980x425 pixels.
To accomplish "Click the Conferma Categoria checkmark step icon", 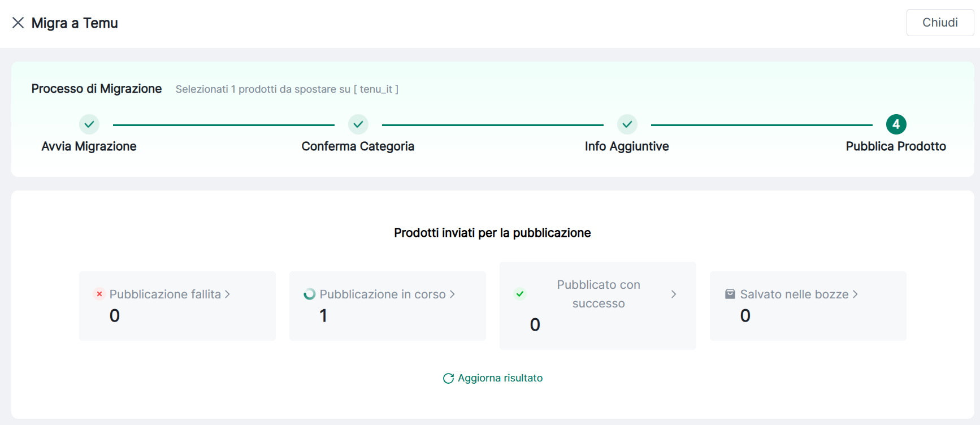I will pyautogui.click(x=358, y=124).
